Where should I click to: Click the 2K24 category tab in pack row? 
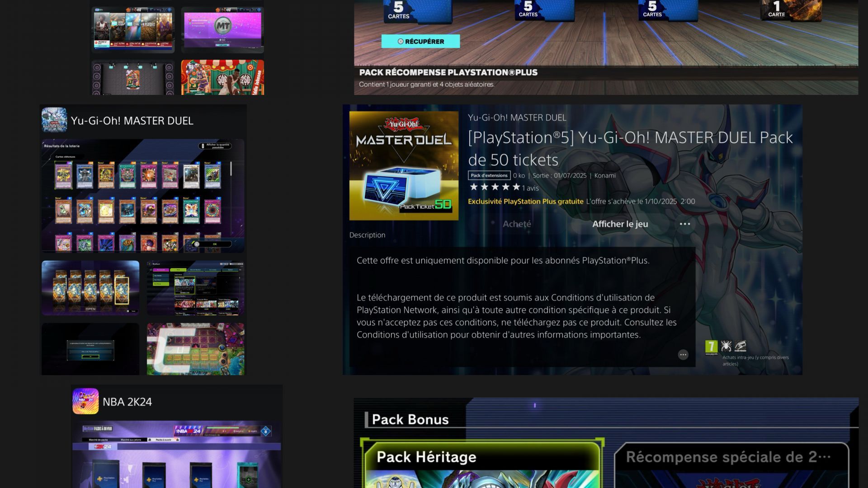click(x=103, y=446)
